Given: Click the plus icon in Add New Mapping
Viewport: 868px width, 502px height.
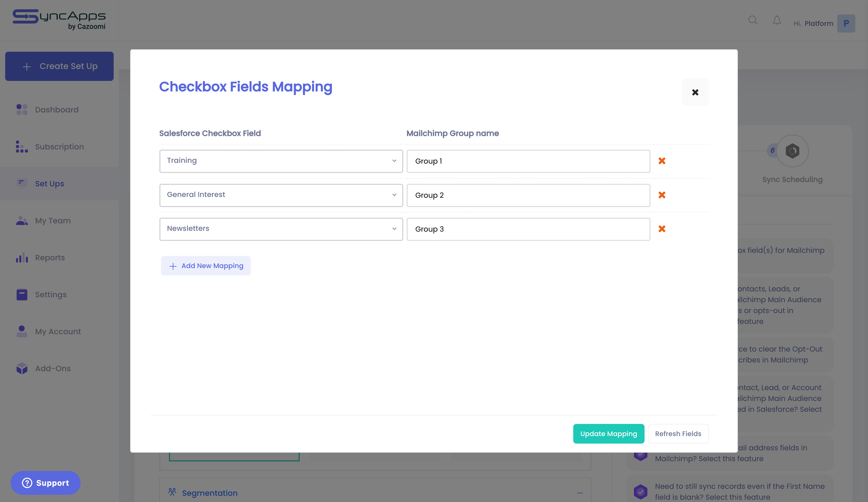Looking at the screenshot, I should coord(173,266).
